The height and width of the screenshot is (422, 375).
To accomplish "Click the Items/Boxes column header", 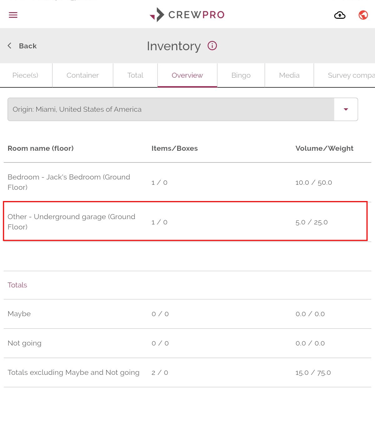I will (x=175, y=148).
